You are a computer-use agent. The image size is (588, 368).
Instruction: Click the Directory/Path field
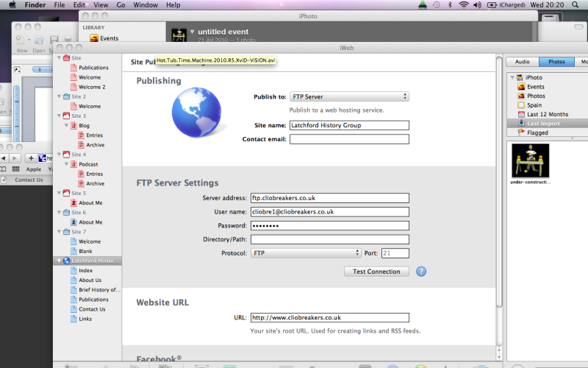pyautogui.click(x=329, y=240)
